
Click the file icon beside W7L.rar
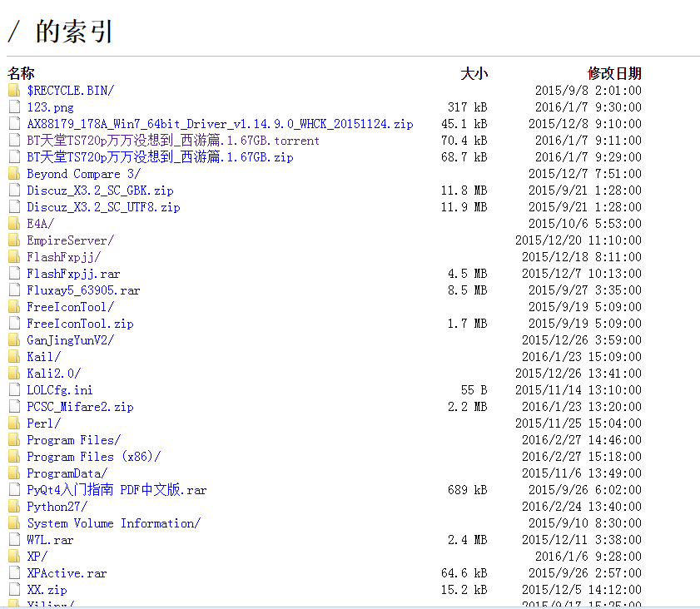pos(14,539)
